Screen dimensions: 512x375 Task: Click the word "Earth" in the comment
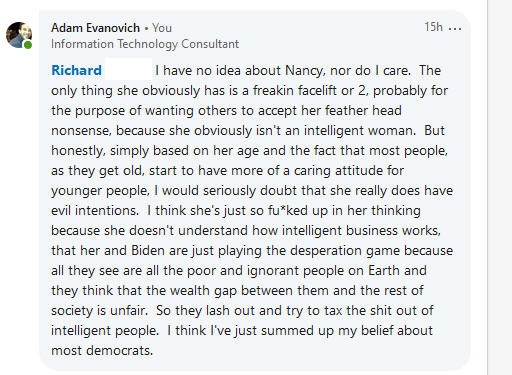[x=383, y=270]
